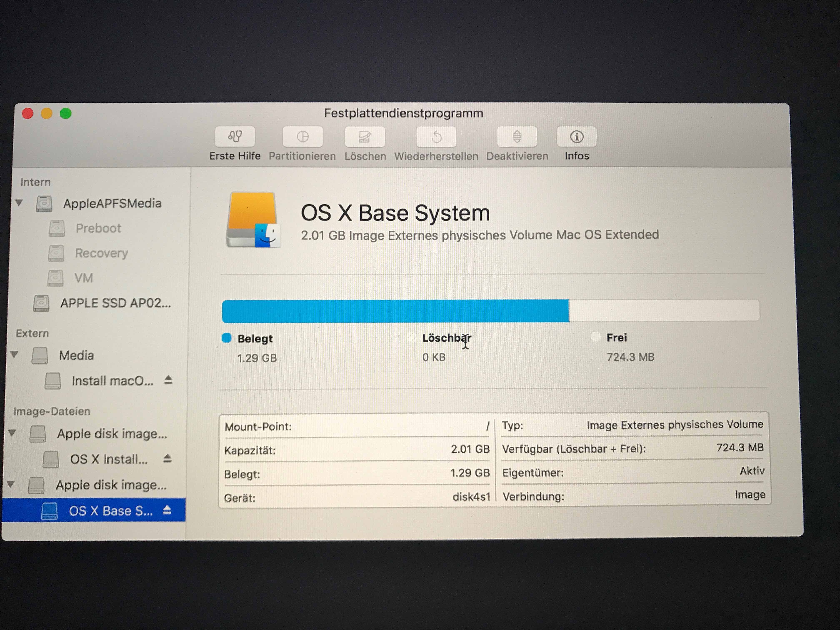
Task: Click the Erste Hilfe stethoscope icon
Action: point(235,137)
